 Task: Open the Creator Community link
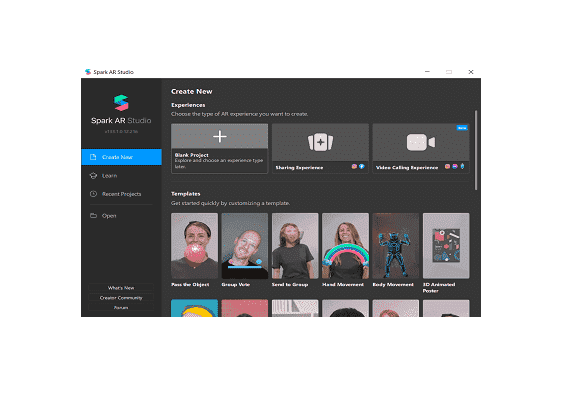(121, 298)
